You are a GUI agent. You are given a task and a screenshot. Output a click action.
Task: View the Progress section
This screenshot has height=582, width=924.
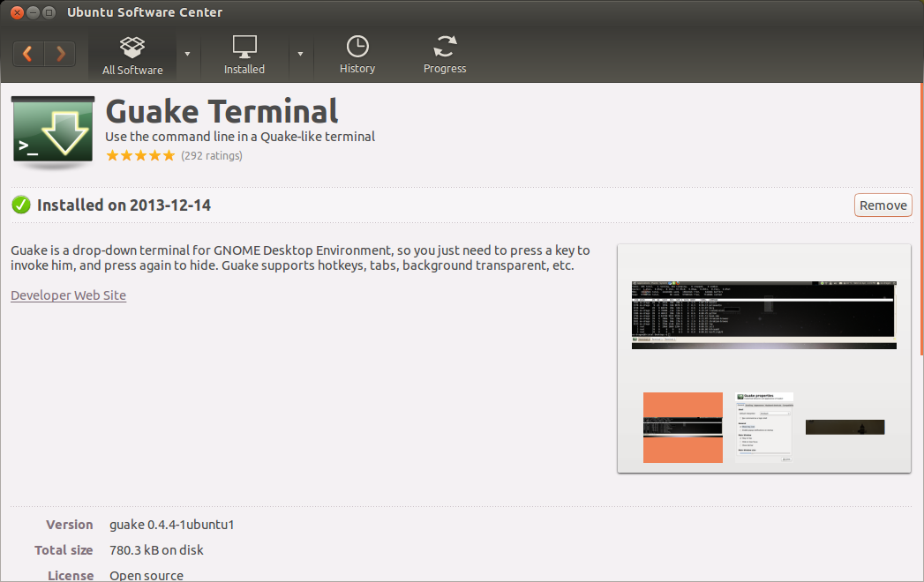coord(445,56)
